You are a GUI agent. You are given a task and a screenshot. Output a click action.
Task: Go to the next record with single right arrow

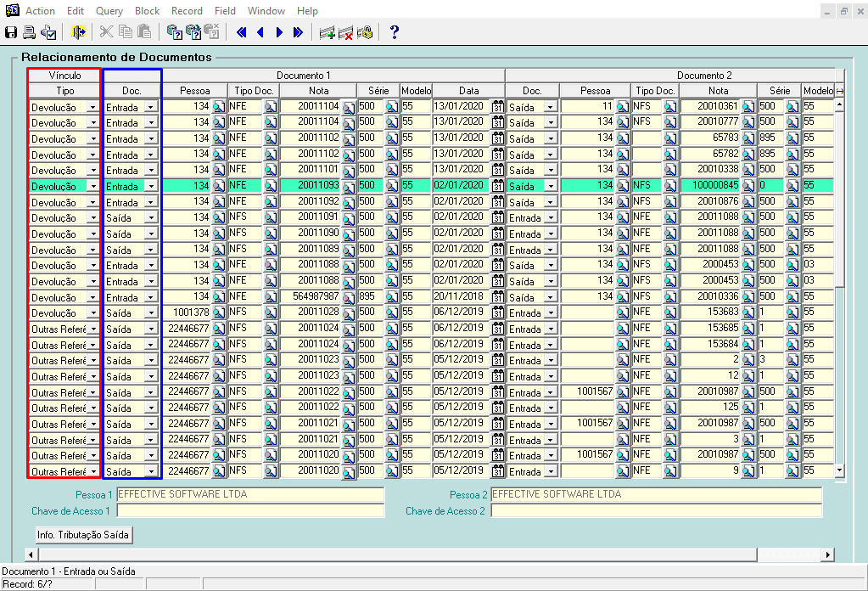(x=279, y=32)
